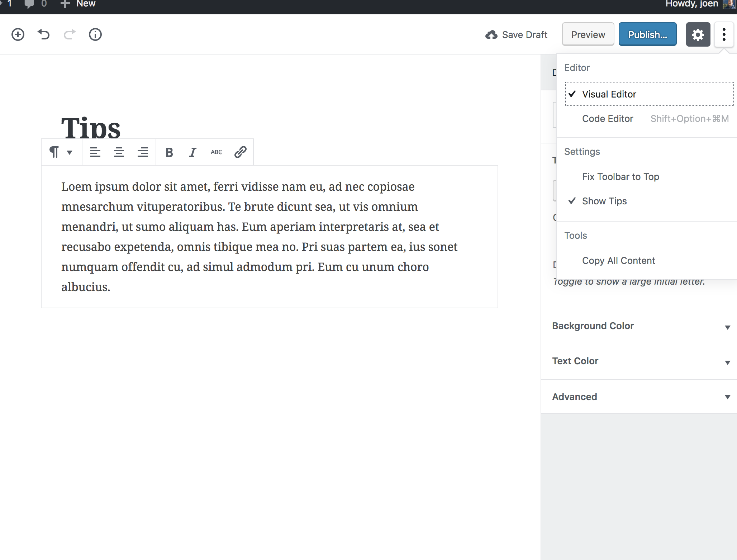Viewport: 737px width, 560px height.
Task: Click the Tips post title
Action: (x=91, y=128)
